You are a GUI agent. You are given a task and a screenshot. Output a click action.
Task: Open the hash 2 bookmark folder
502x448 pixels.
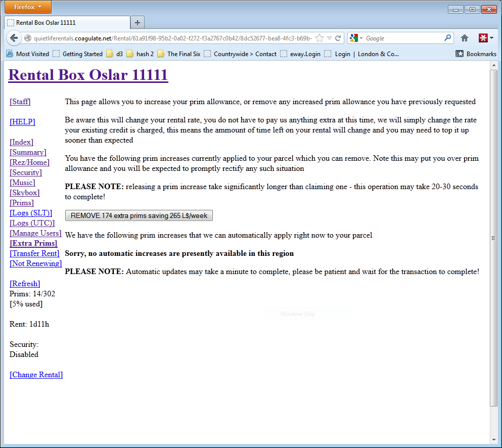(x=140, y=54)
